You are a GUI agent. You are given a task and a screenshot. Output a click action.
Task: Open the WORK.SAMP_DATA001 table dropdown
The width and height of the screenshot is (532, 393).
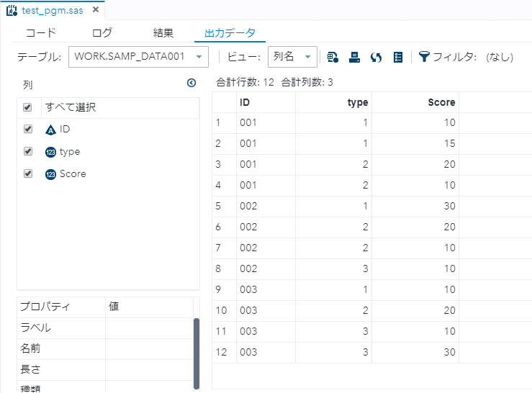[x=138, y=57]
